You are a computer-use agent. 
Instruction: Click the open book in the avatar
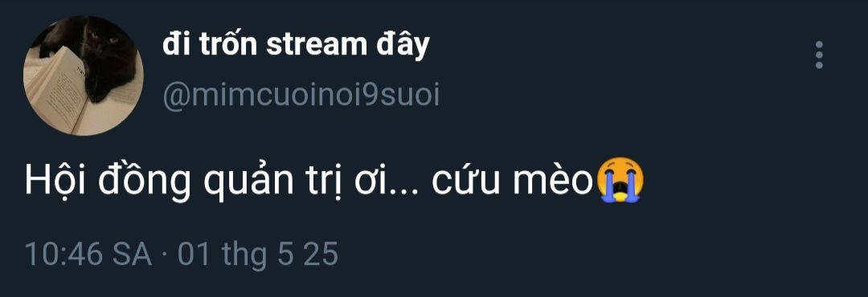(59, 92)
